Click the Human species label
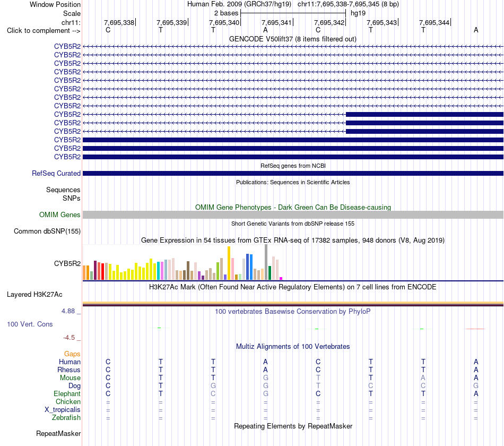Screen dimensions: 504x446 pos(69,362)
